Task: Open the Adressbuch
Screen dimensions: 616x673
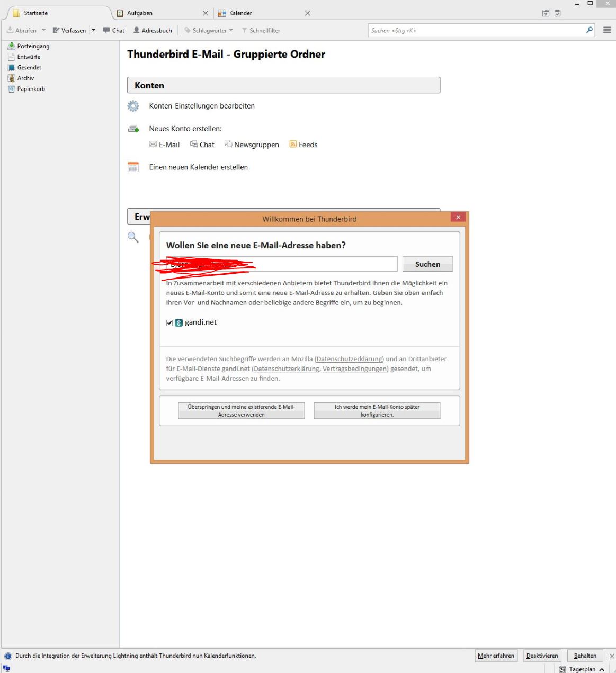Action: click(153, 30)
